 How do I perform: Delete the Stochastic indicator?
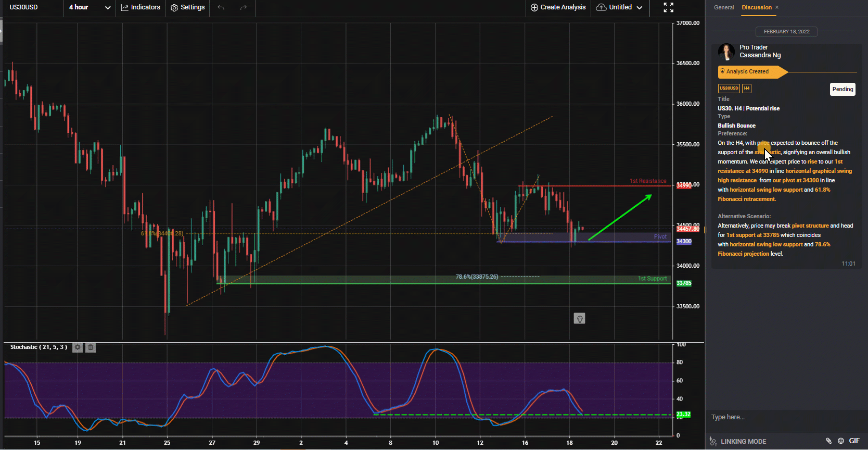coord(91,347)
